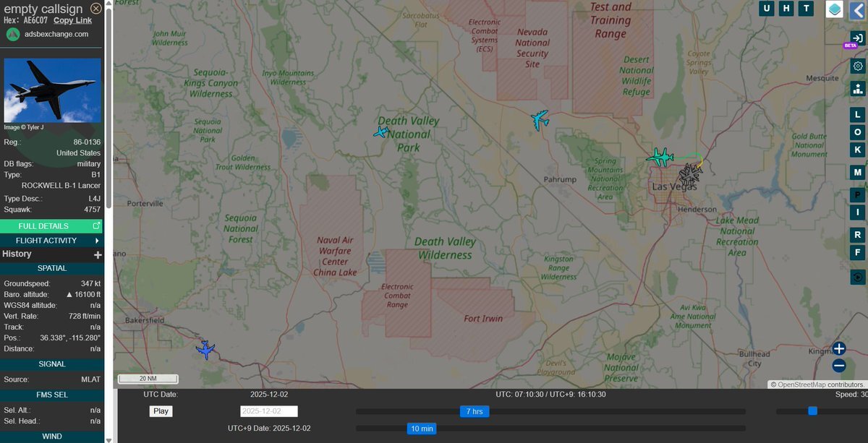This screenshot has height=443, width=868.
Task: Open Full Details in new window
Action: click(52, 226)
